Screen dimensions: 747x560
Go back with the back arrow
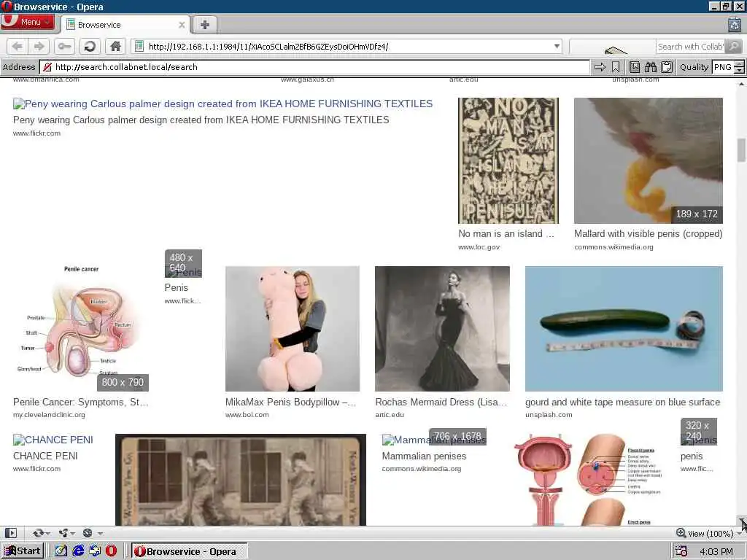tap(18, 46)
